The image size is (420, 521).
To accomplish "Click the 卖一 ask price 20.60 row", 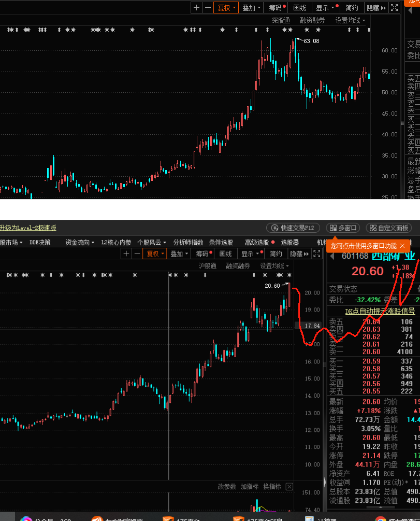I will coord(371,351).
